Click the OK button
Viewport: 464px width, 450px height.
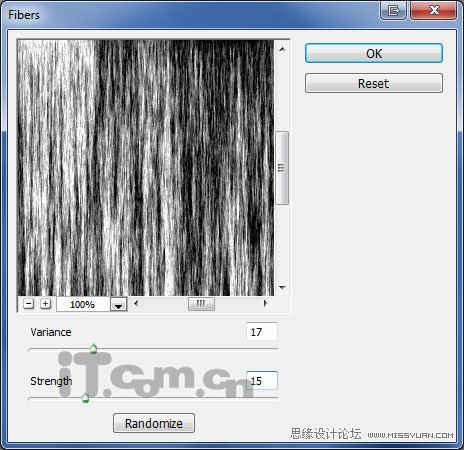(374, 53)
